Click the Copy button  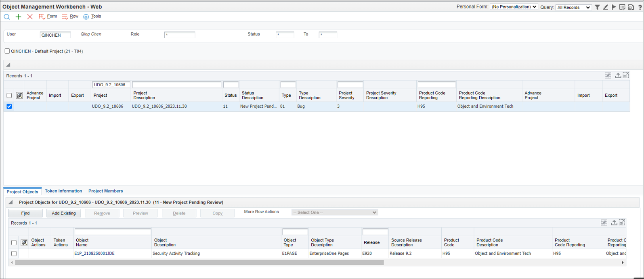tap(218, 213)
